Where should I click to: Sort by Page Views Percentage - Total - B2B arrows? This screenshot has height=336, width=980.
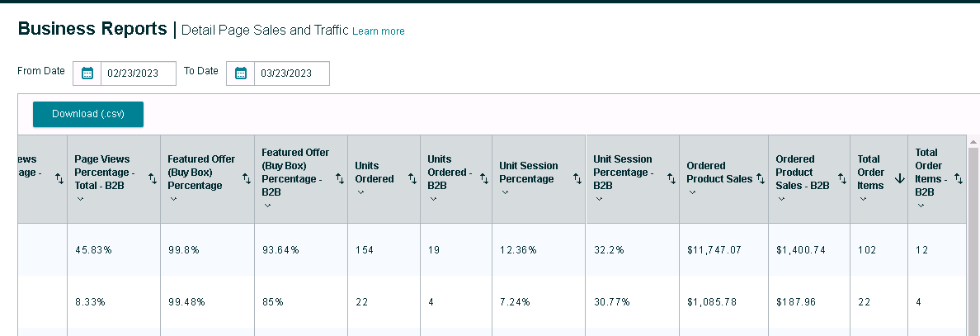click(152, 178)
